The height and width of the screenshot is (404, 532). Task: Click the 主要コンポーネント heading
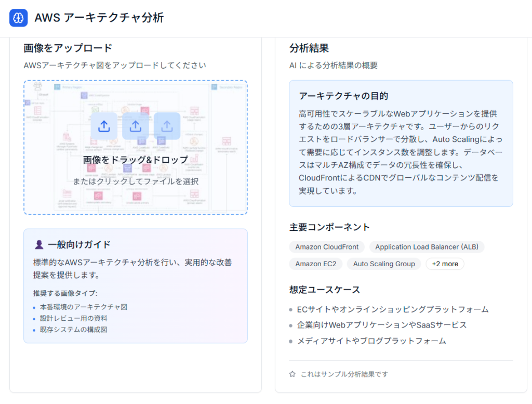(329, 227)
